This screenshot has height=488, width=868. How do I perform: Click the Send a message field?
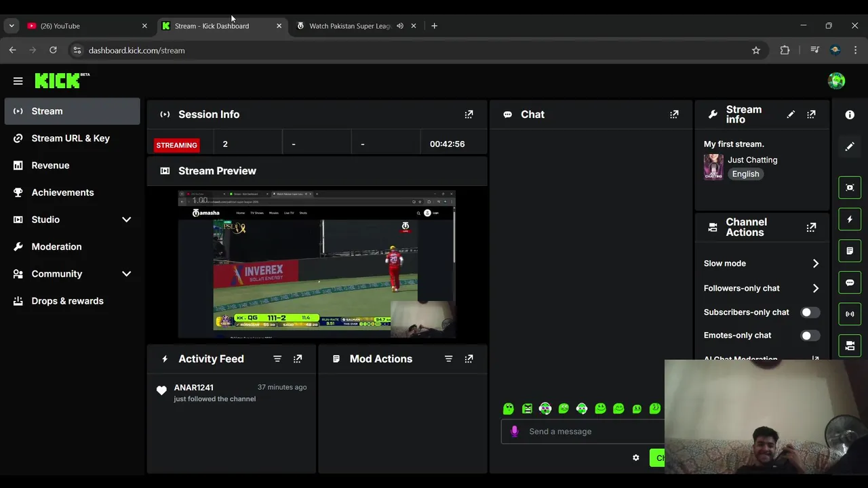[583, 431]
